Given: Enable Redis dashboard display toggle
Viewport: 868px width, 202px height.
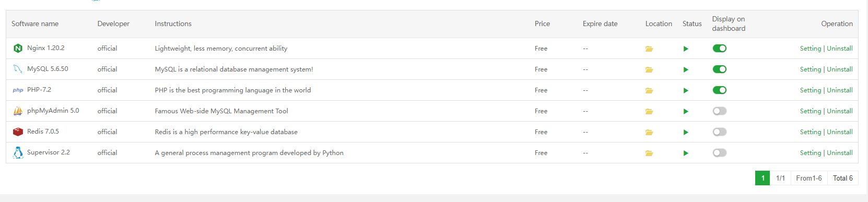Looking at the screenshot, I should pyautogui.click(x=719, y=132).
